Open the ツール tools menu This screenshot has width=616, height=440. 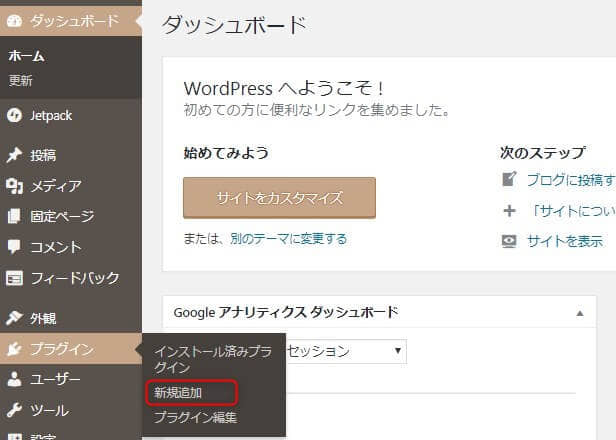pyautogui.click(x=71, y=410)
